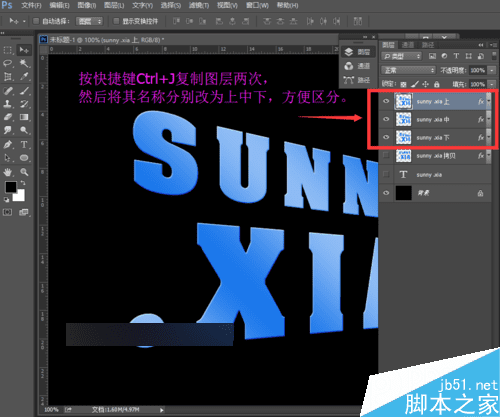The image size is (500, 417).
Task: Click collapsed dock 图层 button
Action: [x=357, y=52]
